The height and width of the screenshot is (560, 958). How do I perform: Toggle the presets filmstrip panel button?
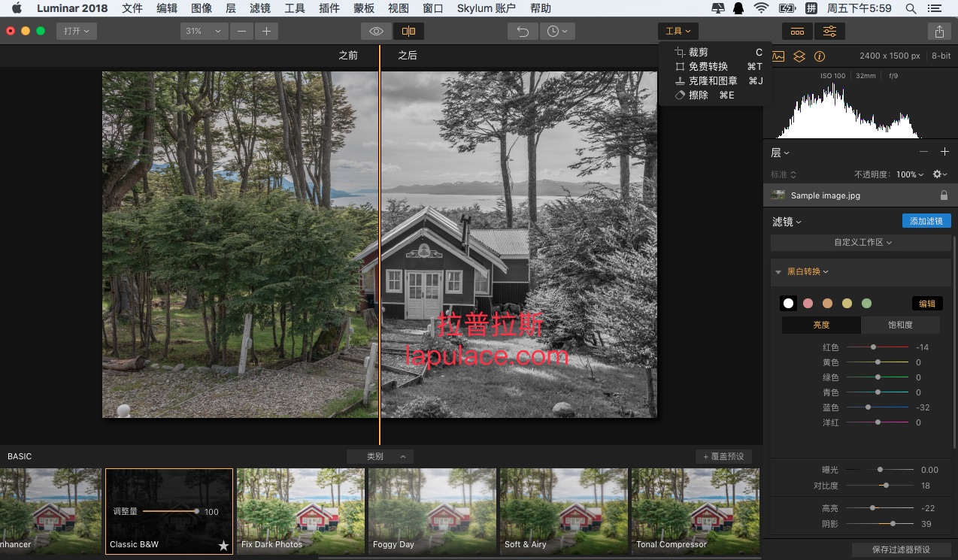point(797,32)
